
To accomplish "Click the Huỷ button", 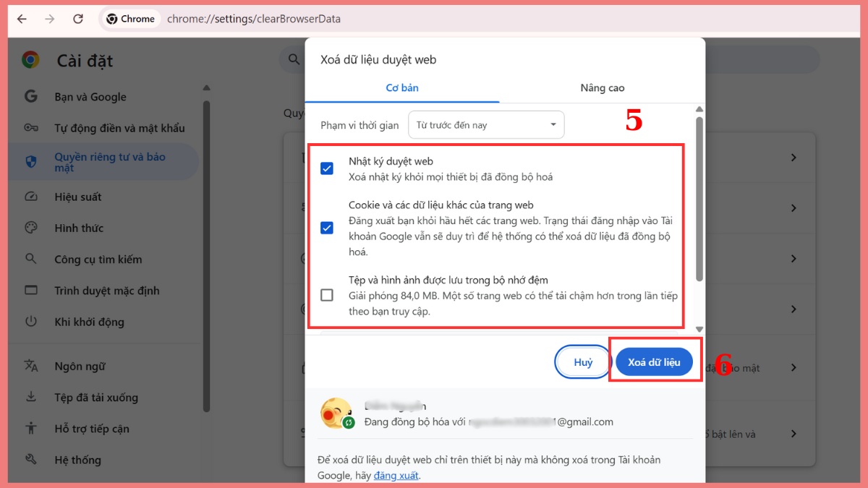I will click(x=583, y=362).
